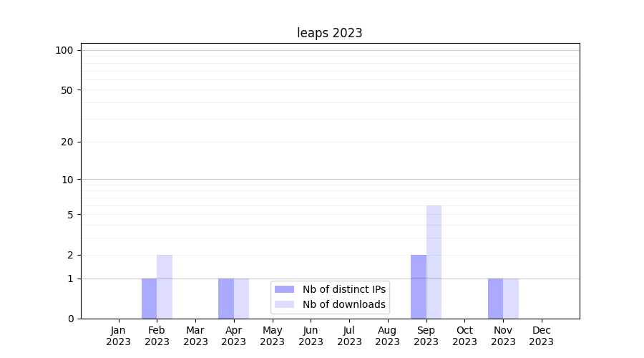Select the 'Nb of downloads' legend text
644x358 pixels.
pos(343,304)
